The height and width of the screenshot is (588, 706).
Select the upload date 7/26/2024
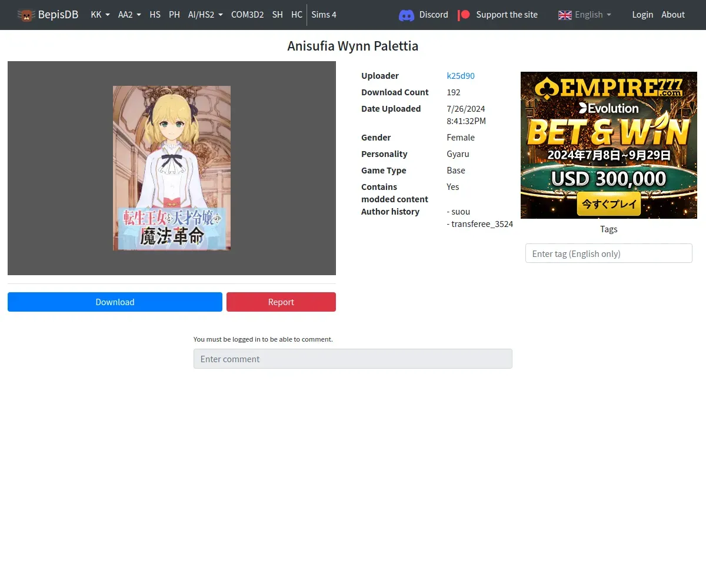click(466, 109)
